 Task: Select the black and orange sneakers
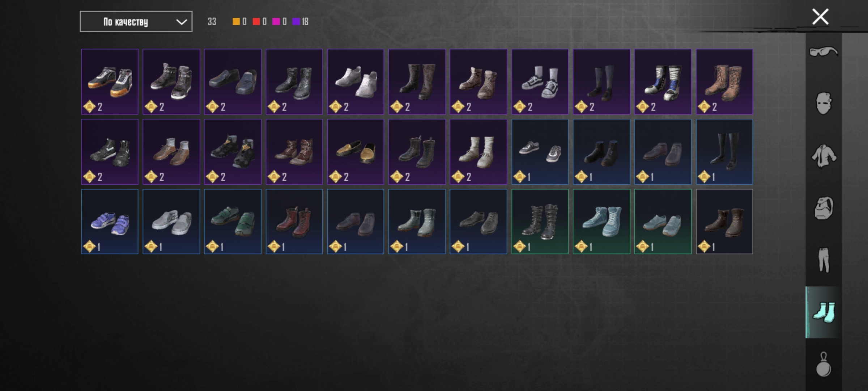point(110,82)
